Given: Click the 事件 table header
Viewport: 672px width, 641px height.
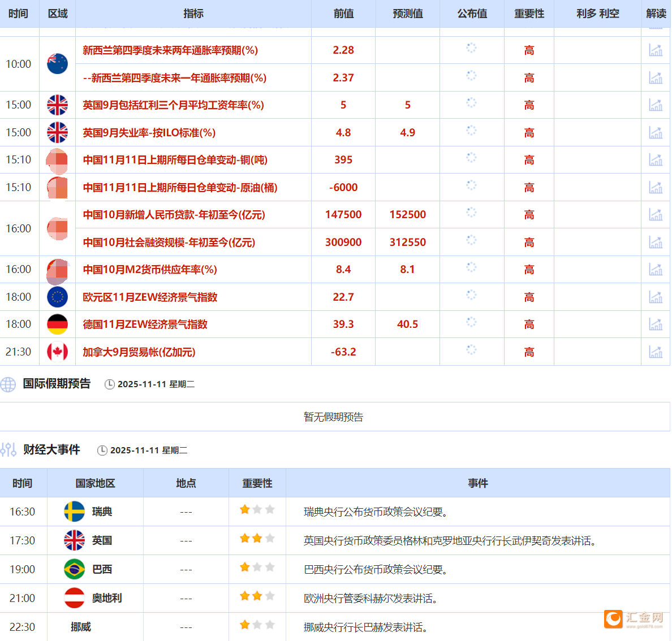Looking at the screenshot, I should tap(478, 483).
